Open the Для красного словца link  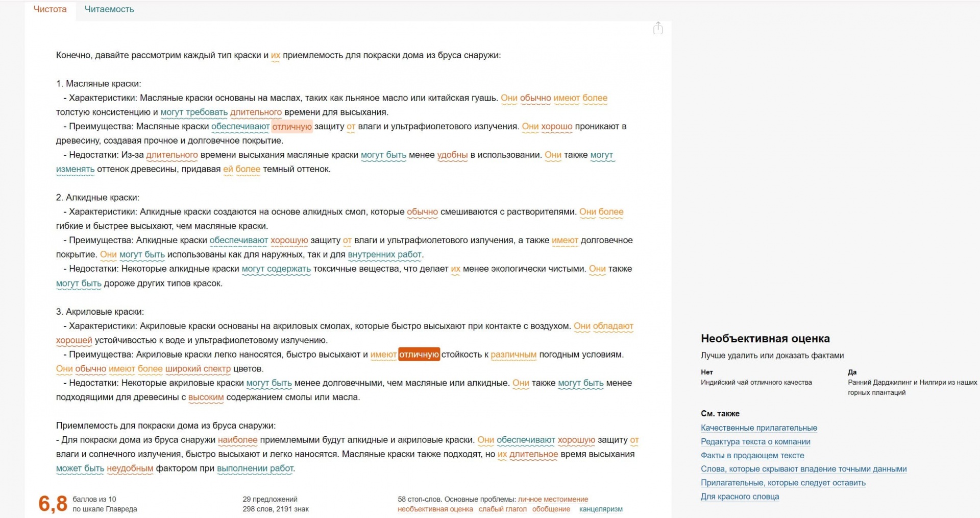point(740,497)
